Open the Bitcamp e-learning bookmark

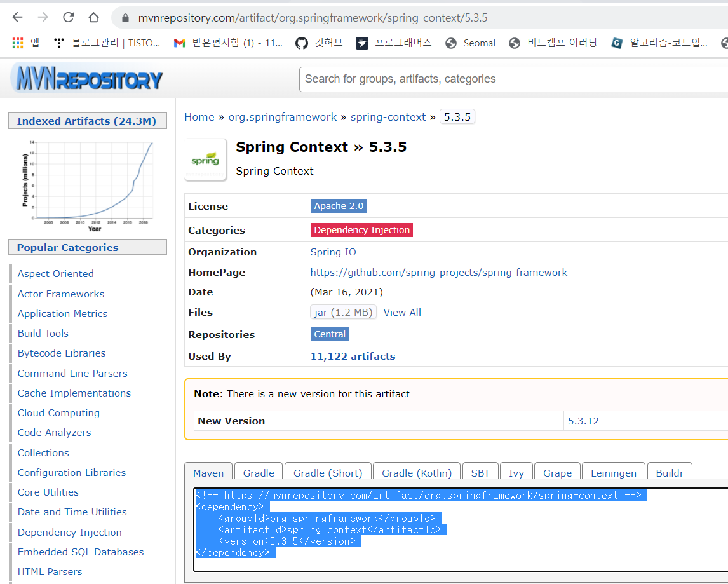pyautogui.click(x=553, y=43)
